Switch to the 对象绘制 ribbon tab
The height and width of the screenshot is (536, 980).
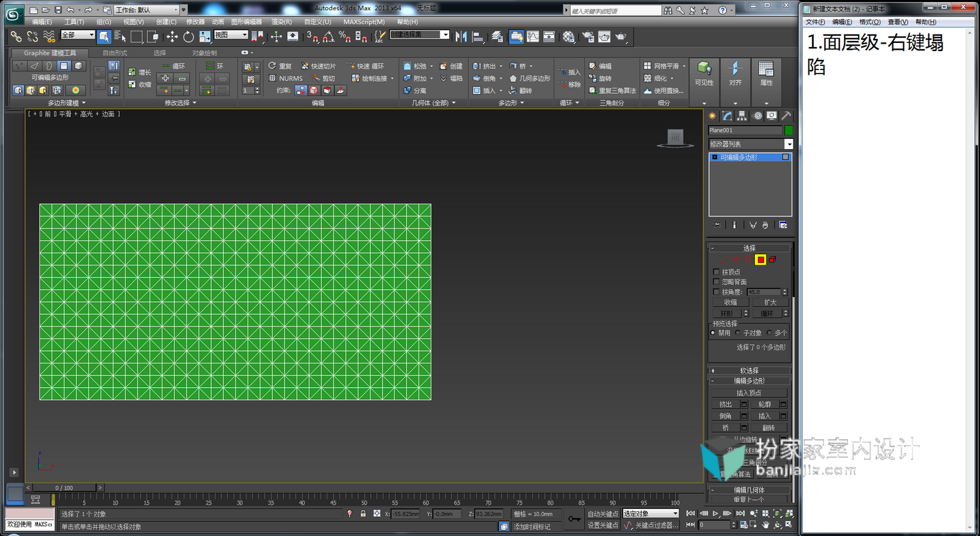pos(204,53)
